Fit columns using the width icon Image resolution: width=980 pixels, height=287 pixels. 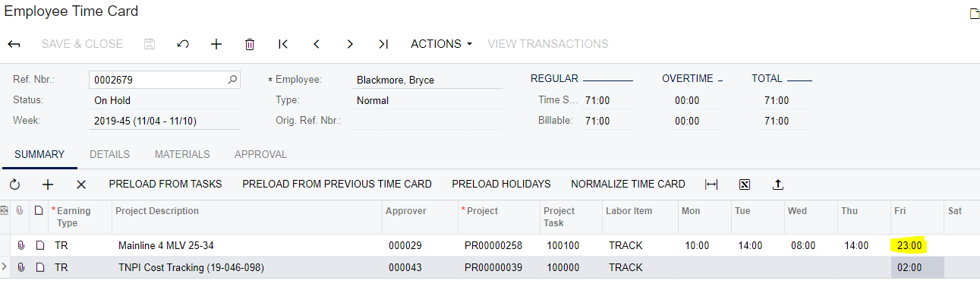pyautogui.click(x=711, y=184)
